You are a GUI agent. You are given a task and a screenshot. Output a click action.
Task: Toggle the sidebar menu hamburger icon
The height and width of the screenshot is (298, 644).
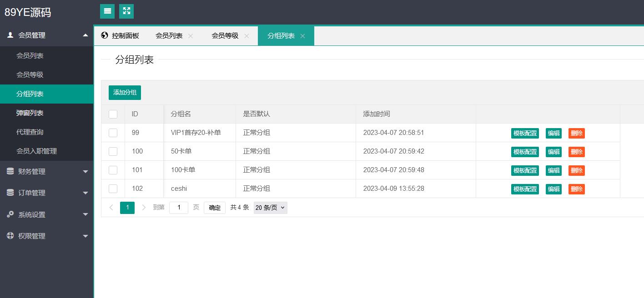(107, 11)
